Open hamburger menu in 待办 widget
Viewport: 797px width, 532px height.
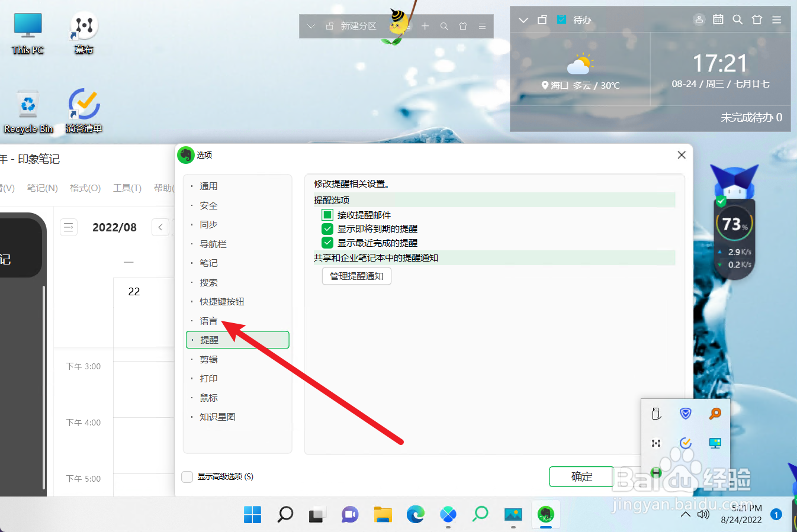coord(776,20)
